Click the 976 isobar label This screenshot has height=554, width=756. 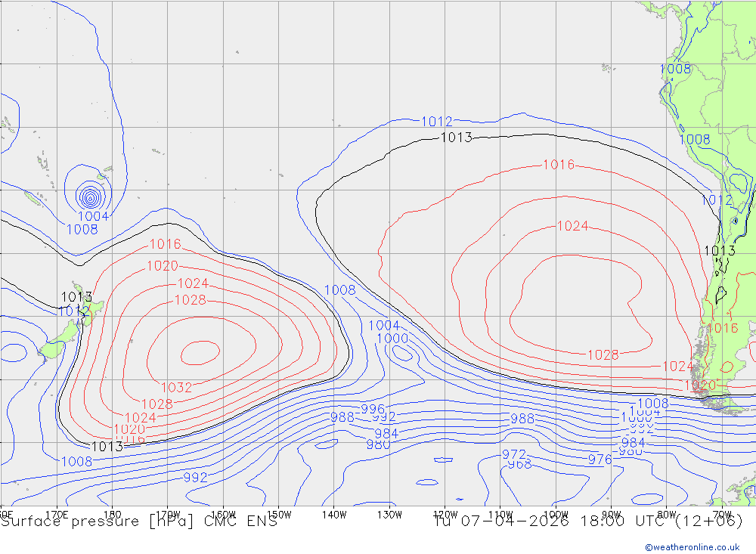[x=600, y=460]
